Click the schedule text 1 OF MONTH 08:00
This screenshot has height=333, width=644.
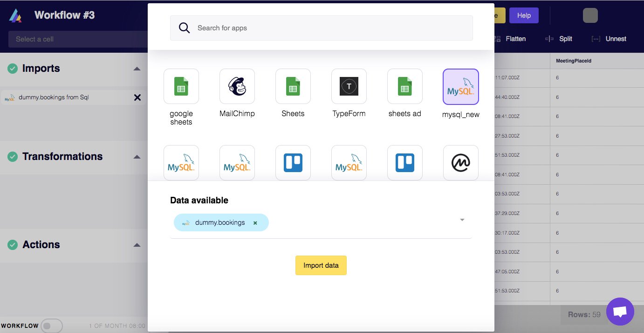pyautogui.click(x=117, y=326)
